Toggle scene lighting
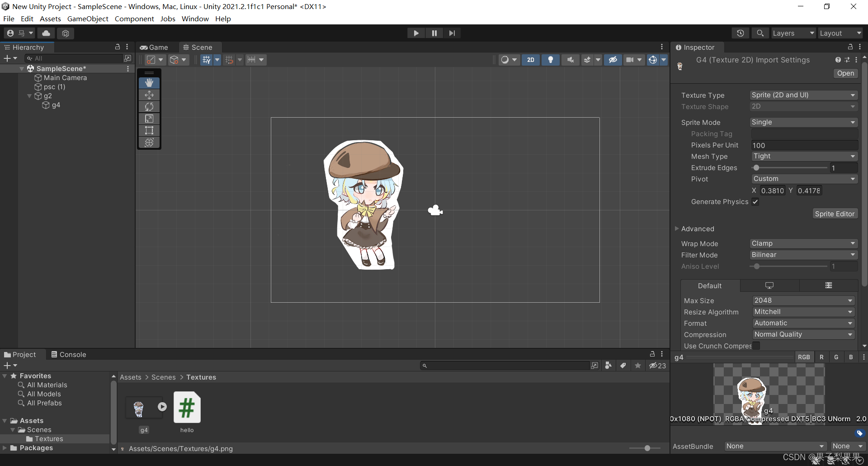This screenshot has height=466, width=868. coord(551,60)
